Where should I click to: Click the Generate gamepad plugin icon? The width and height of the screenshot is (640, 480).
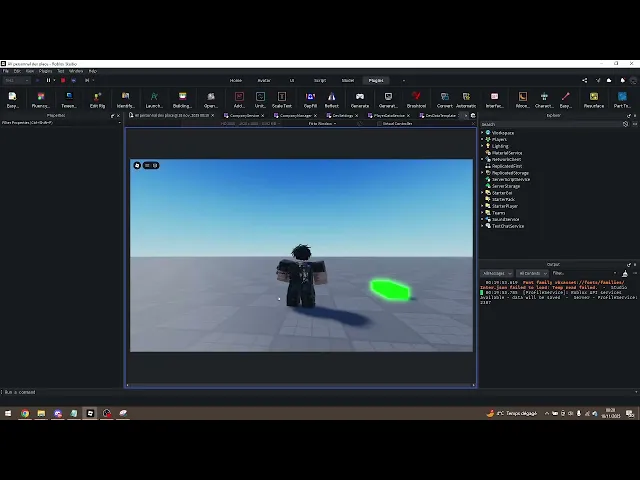360,100
